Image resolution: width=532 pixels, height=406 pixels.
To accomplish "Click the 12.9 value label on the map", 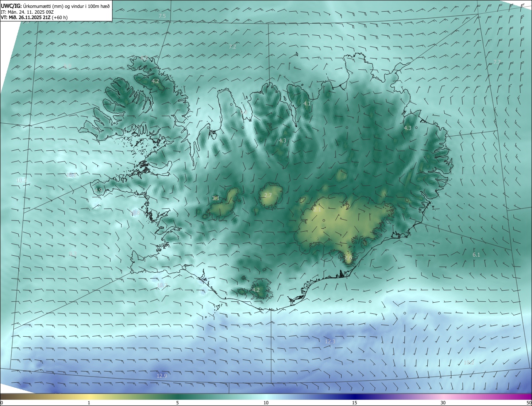I will click(162, 376).
